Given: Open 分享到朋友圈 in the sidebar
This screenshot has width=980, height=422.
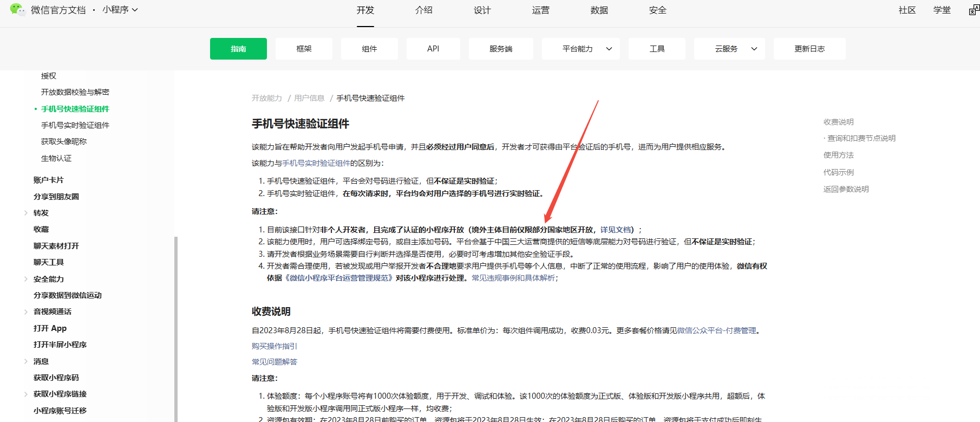Looking at the screenshot, I should (56, 197).
